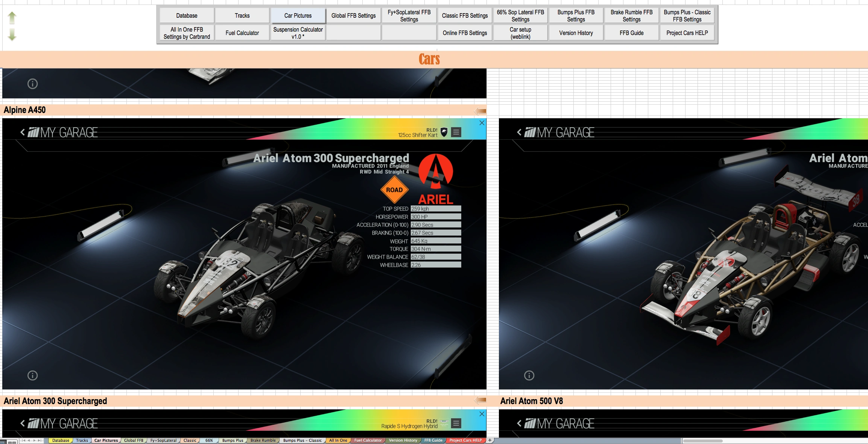Click the info icon in Ariel Atom 300 image
The width and height of the screenshot is (868, 444).
coord(33,375)
